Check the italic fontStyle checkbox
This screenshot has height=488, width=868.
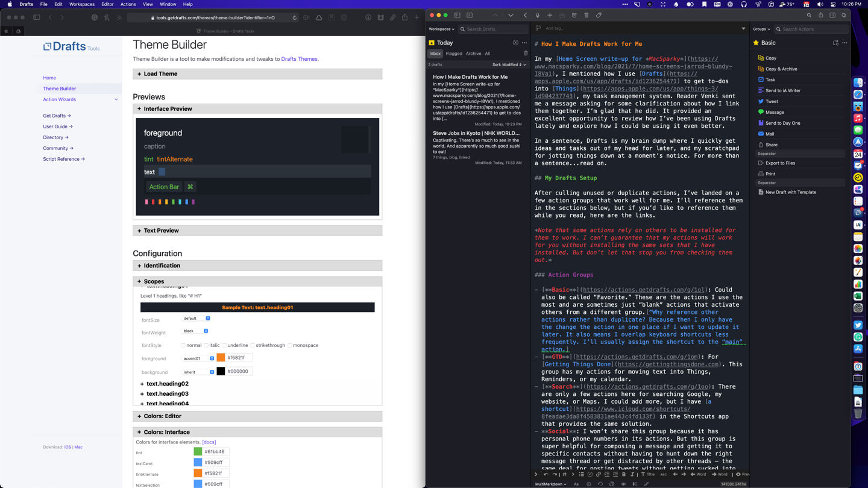point(206,345)
